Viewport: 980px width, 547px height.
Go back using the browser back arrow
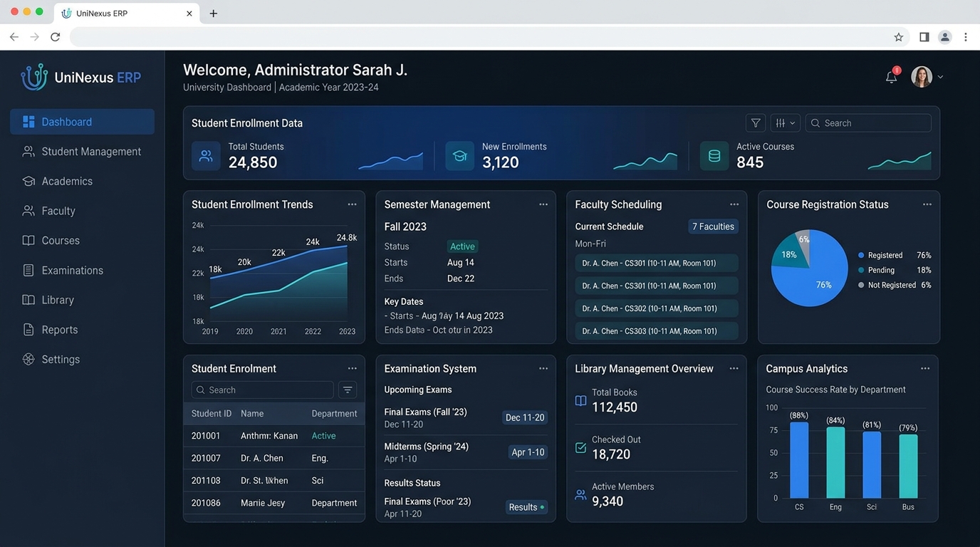14,37
